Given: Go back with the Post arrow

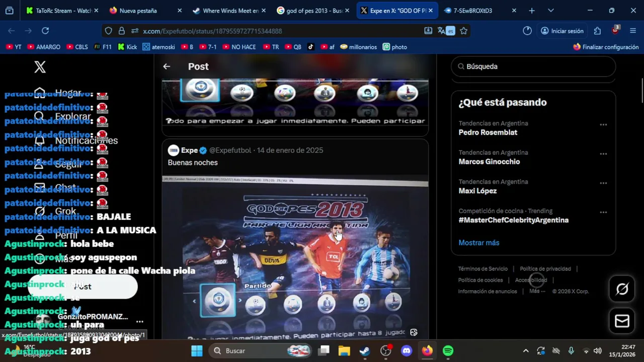Looking at the screenshot, I should [167, 66].
